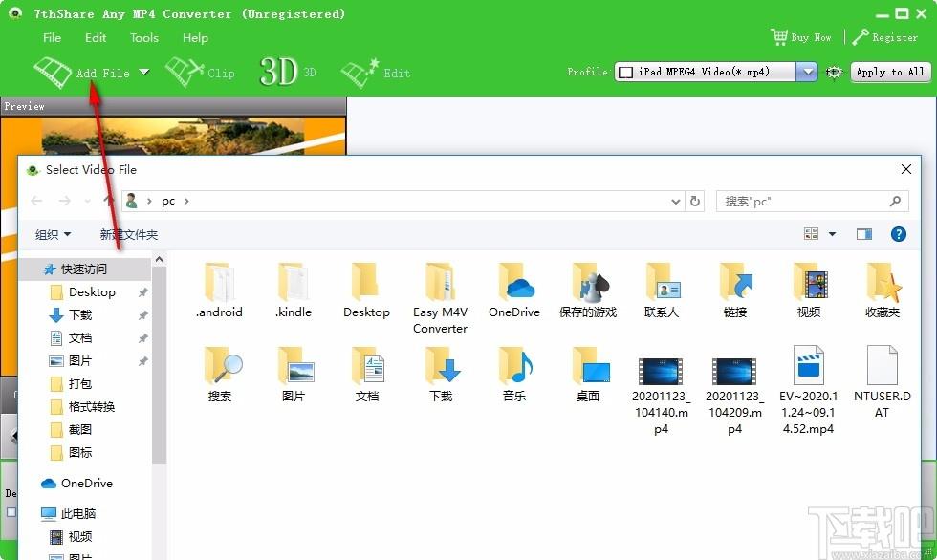This screenshot has width=937, height=560.
Task: Expand the address bar history dropdown
Action: pos(675,202)
